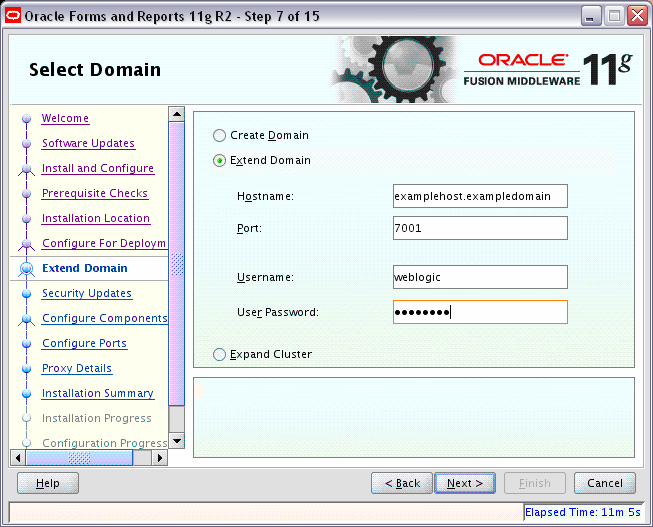653x527 pixels.
Task: Select the Create Domain radio button
Action: 219,135
